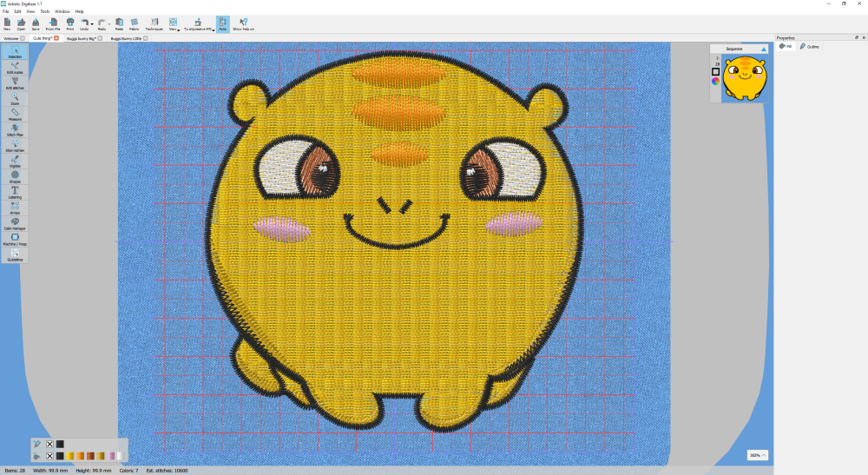
Task: Toggle the Auto button in toolbar
Action: pyautogui.click(x=222, y=24)
